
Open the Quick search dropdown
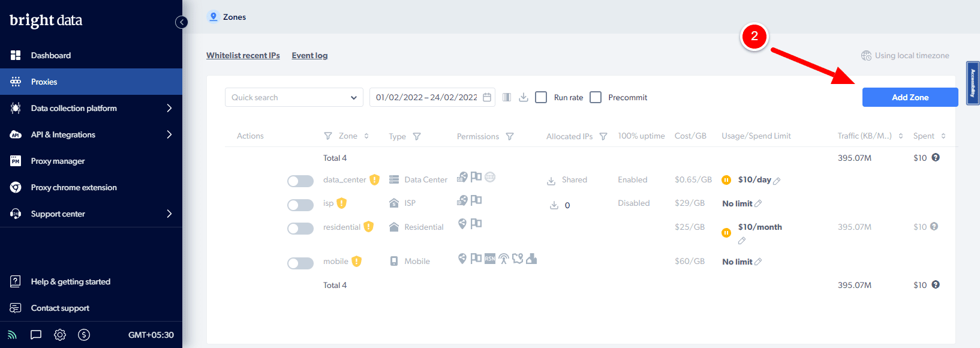click(x=294, y=97)
